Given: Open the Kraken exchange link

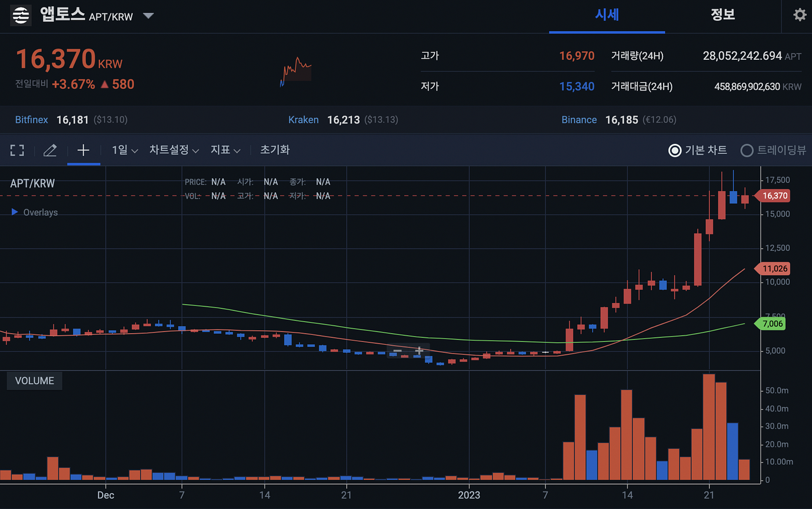Looking at the screenshot, I should click(x=303, y=120).
